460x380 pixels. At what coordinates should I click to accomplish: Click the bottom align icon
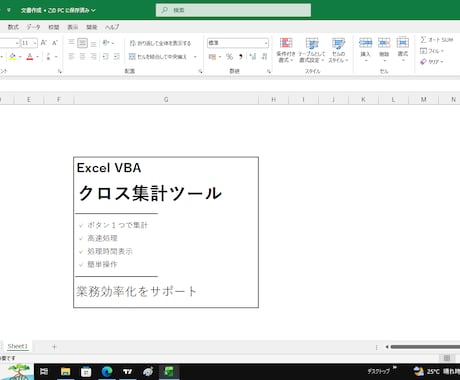[x=93, y=43]
